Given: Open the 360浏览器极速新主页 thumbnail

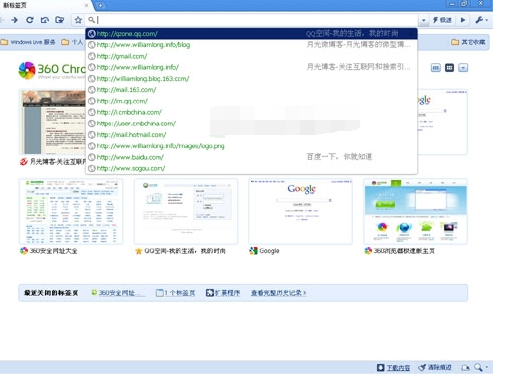Looking at the screenshot, I should coord(415,211).
